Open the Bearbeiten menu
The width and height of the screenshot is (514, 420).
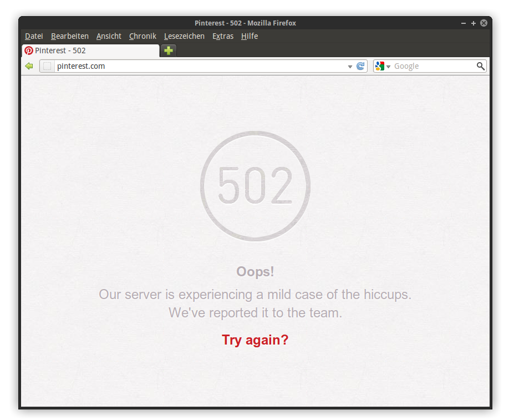click(70, 36)
